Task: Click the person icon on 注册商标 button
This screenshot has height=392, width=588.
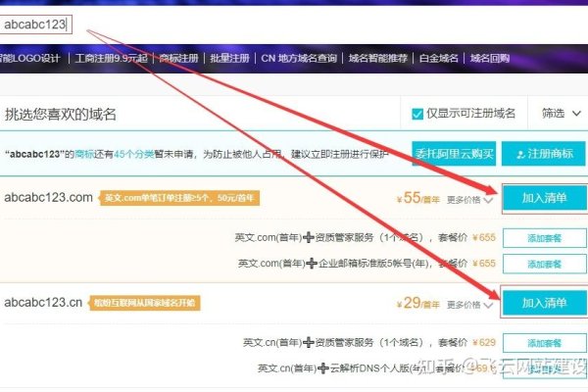Action: (x=519, y=154)
